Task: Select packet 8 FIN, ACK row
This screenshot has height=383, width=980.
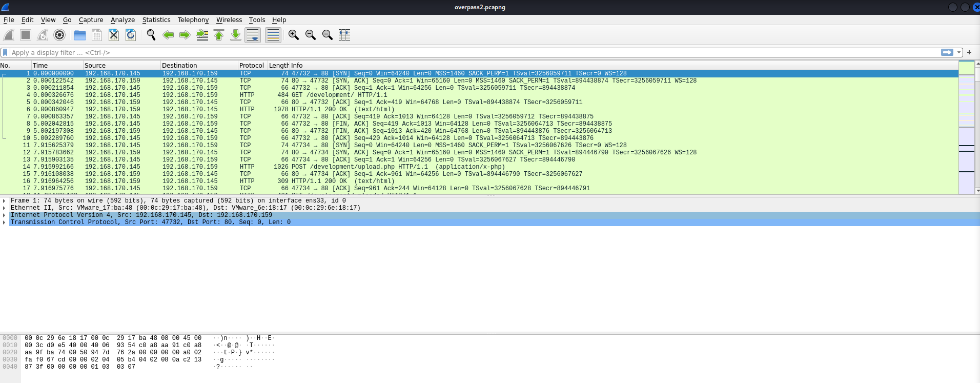Action: [479, 124]
